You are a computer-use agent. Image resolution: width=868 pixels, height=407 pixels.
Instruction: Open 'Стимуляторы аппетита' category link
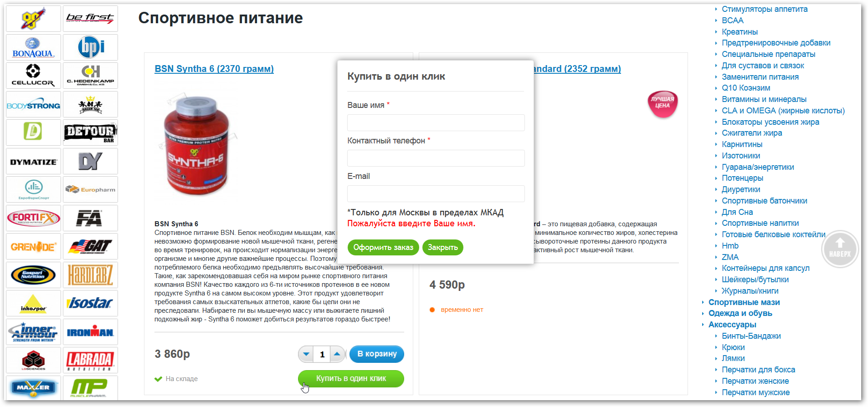point(765,9)
